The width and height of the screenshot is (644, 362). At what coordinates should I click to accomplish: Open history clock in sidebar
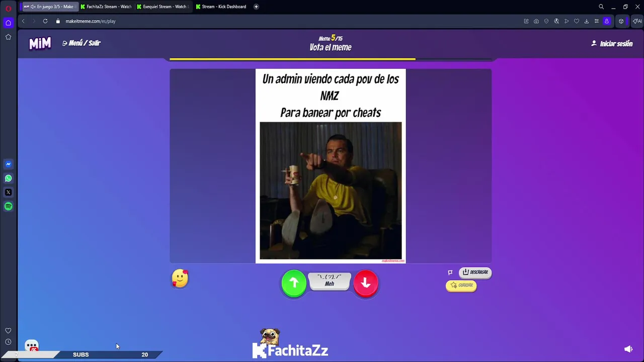tap(8, 342)
